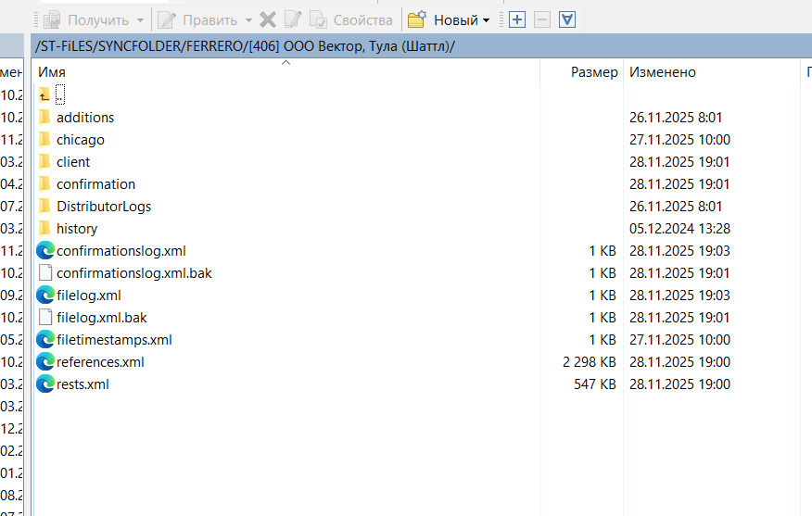Click the date 28.11.2025 19:03 of confirmationslog.xml
The height and width of the screenshot is (516, 812).
(x=679, y=251)
